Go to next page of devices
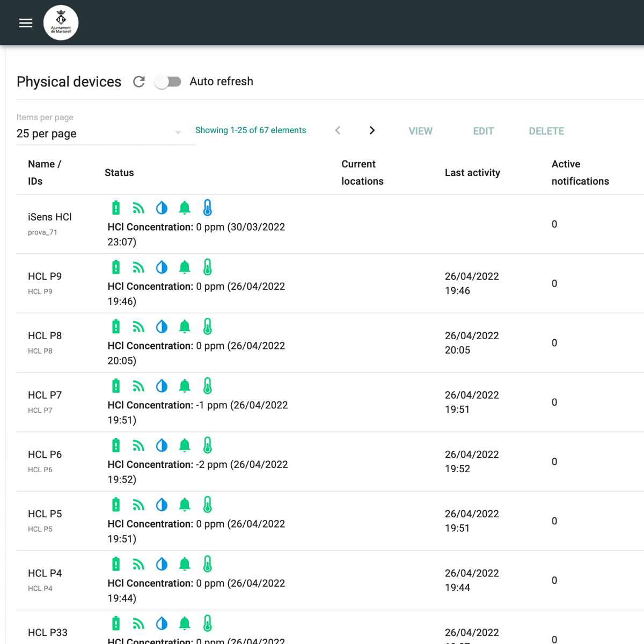644x644 pixels. click(372, 130)
